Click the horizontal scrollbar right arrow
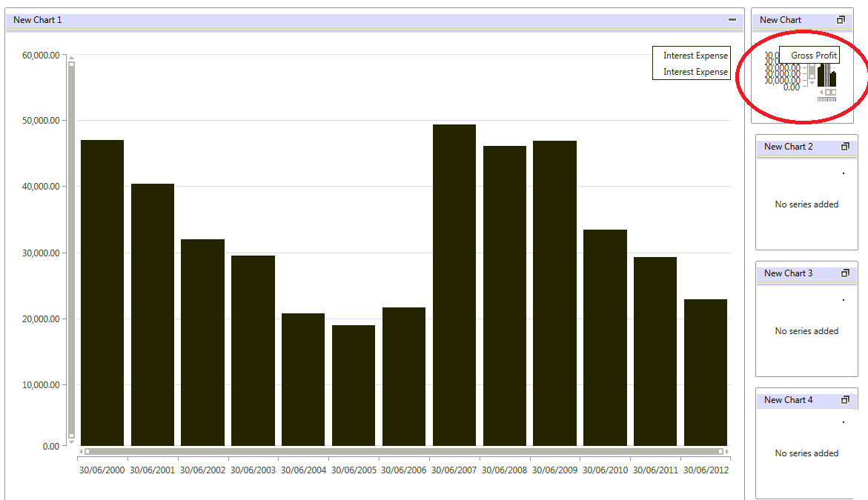This screenshot has height=500, width=868. [x=727, y=452]
